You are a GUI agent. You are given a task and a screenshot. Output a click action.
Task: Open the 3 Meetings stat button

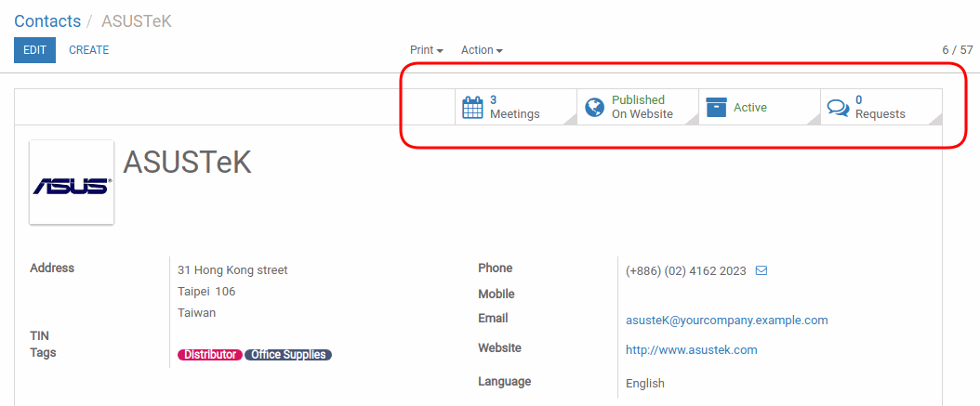tap(516, 107)
